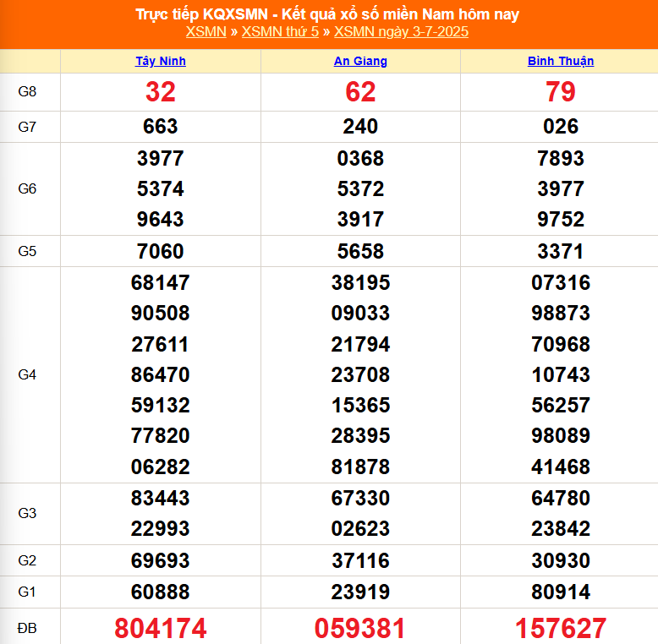This screenshot has width=658, height=644.
Task: Click An Giang G6 number 0368
Action: point(360,158)
